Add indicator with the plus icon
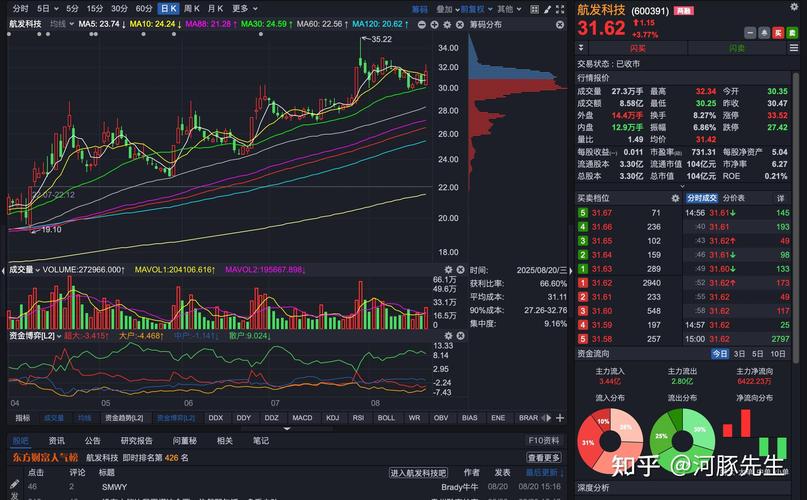 tap(565, 417)
